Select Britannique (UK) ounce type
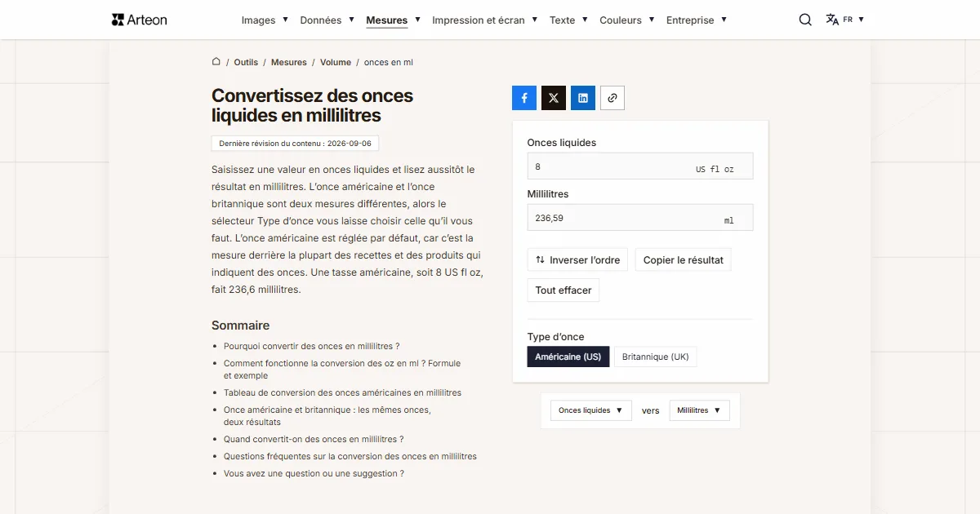980x514 pixels. [x=655, y=357]
